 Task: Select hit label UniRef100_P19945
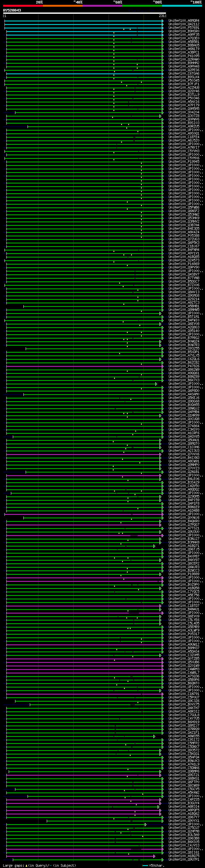point(184,162)
